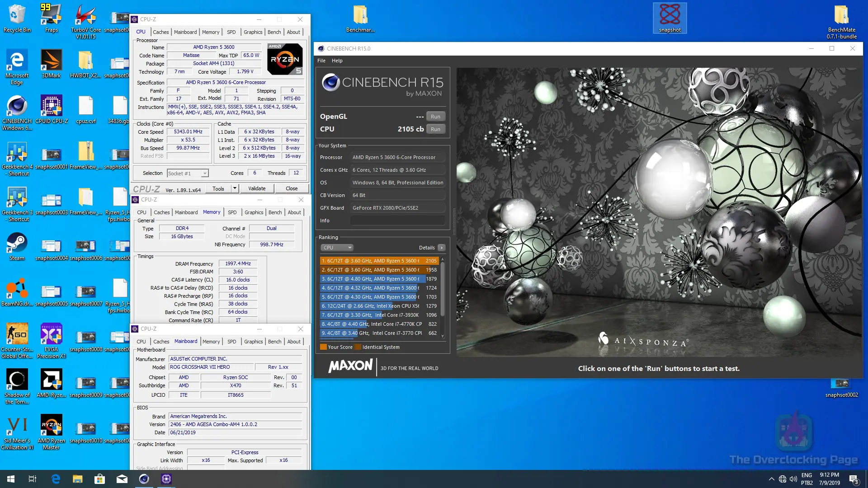Select Graphics tab in Mainboard CPU-Z window
Viewport: 868px width, 488px height.
(x=253, y=342)
